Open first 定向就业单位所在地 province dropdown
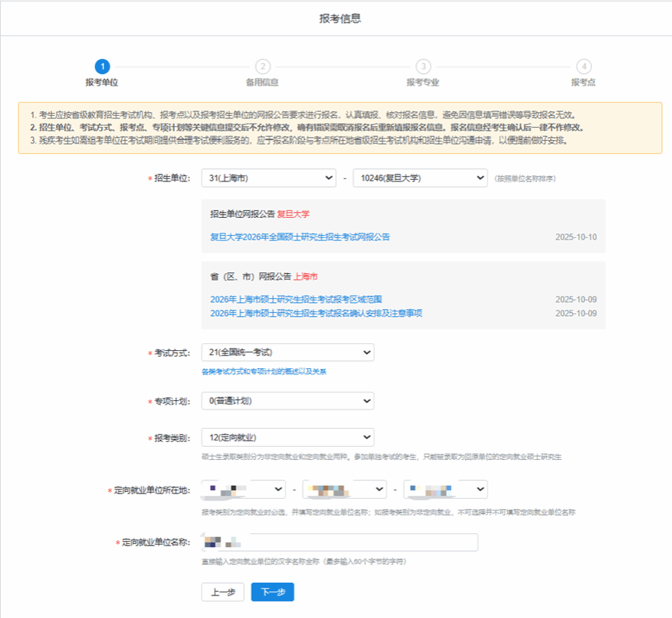 (x=243, y=490)
